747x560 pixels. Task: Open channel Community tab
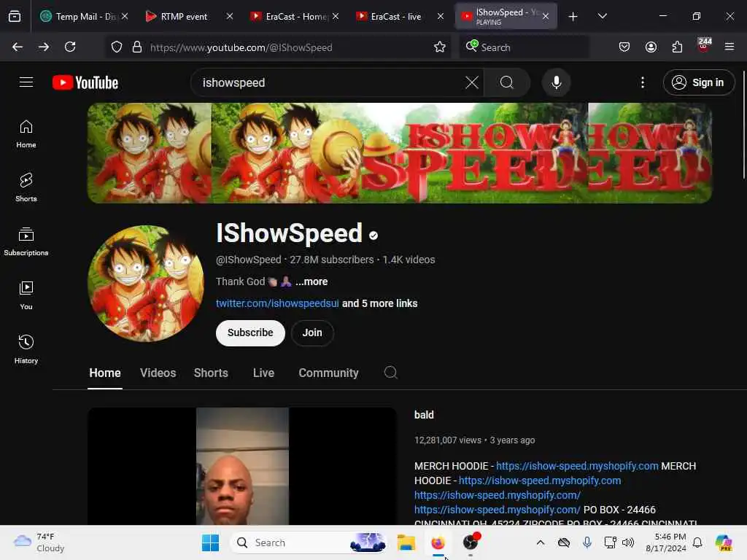(328, 373)
